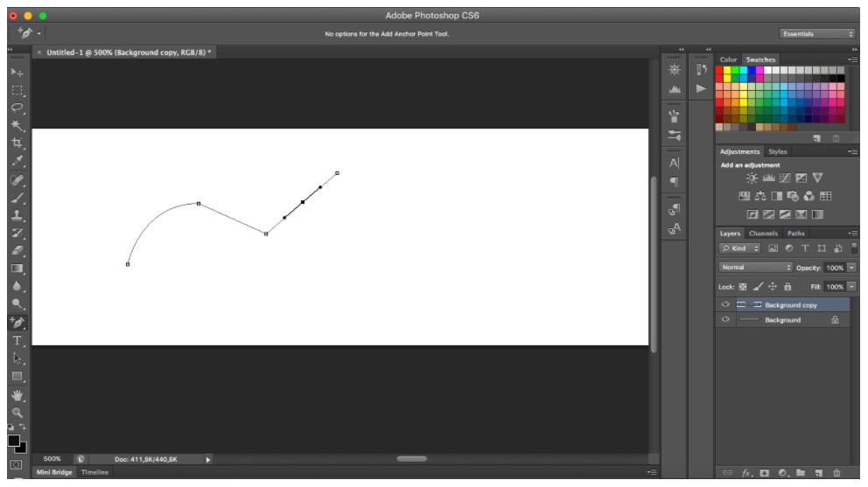Select the Path Selection tool
The image size is (868, 487).
[x=17, y=358]
